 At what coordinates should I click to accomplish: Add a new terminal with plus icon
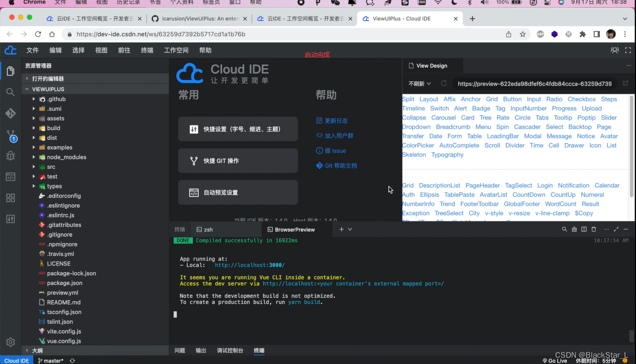tap(341, 230)
